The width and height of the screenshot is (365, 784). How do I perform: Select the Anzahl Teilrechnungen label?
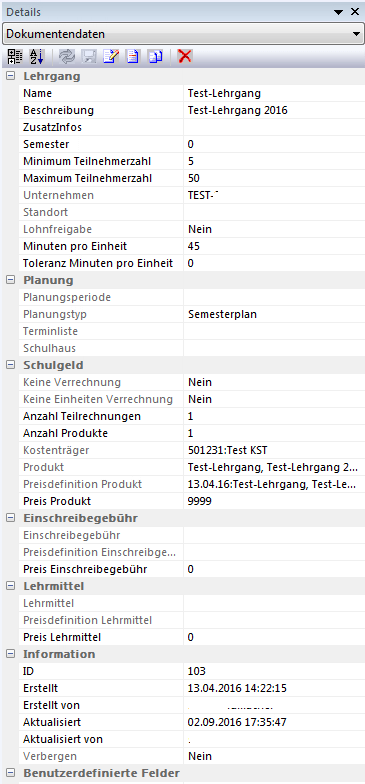point(82,416)
